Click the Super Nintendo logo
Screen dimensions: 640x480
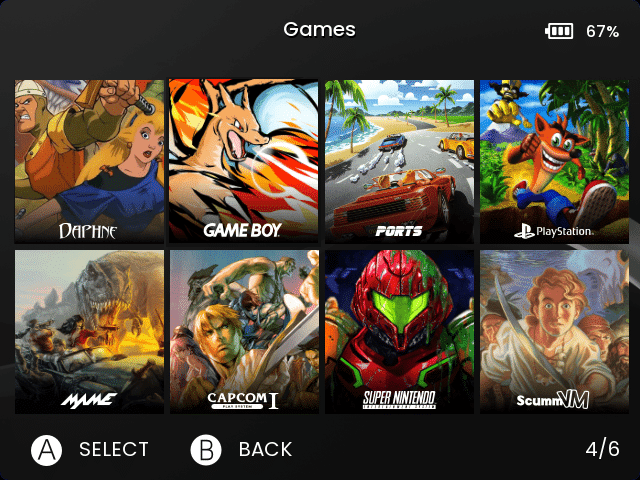[399, 399]
